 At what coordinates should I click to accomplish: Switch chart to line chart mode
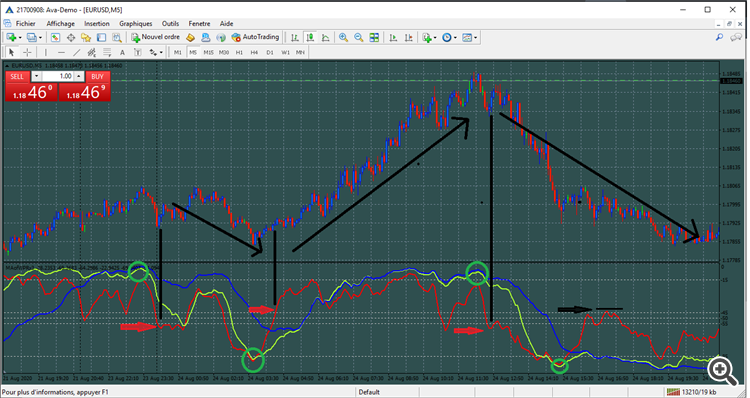326,37
